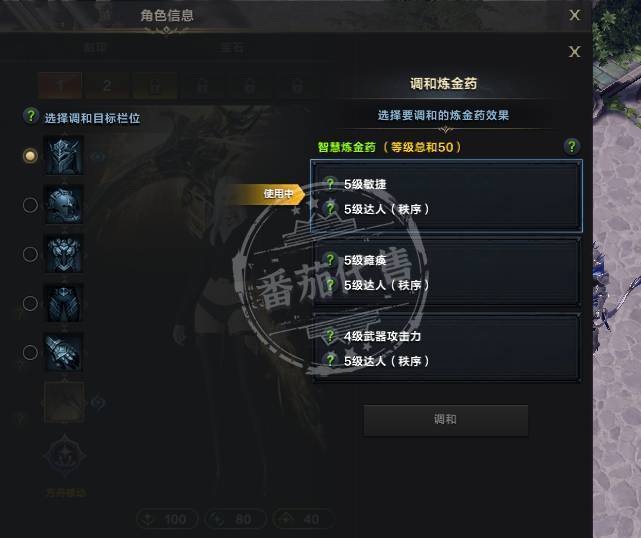Click the leg armor slot icon
Viewport: 641px width, 538px height.
[64, 303]
